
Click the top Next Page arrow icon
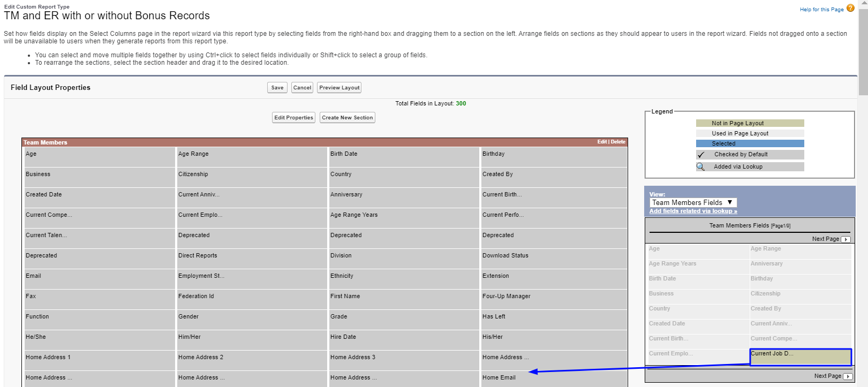click(846, 239)
